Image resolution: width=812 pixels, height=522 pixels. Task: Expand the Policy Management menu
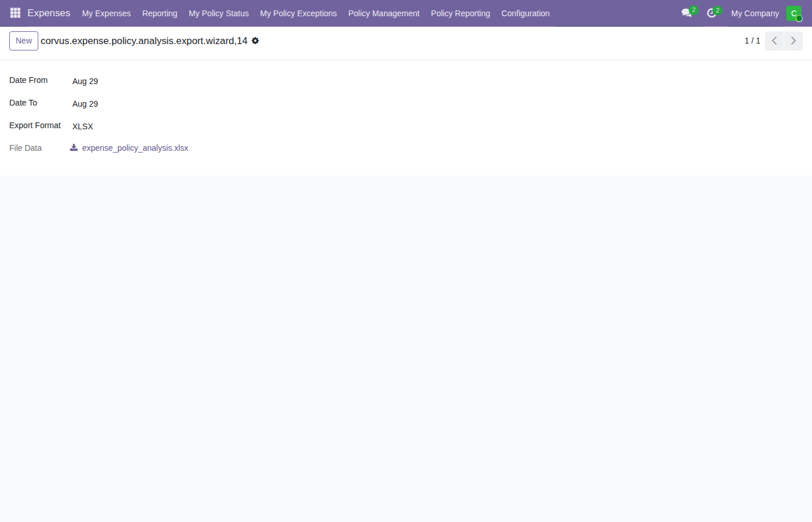[384, 13]
